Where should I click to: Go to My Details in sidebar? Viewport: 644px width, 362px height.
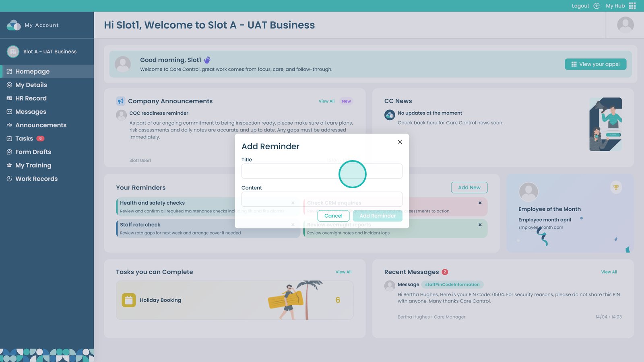[31, 85]
